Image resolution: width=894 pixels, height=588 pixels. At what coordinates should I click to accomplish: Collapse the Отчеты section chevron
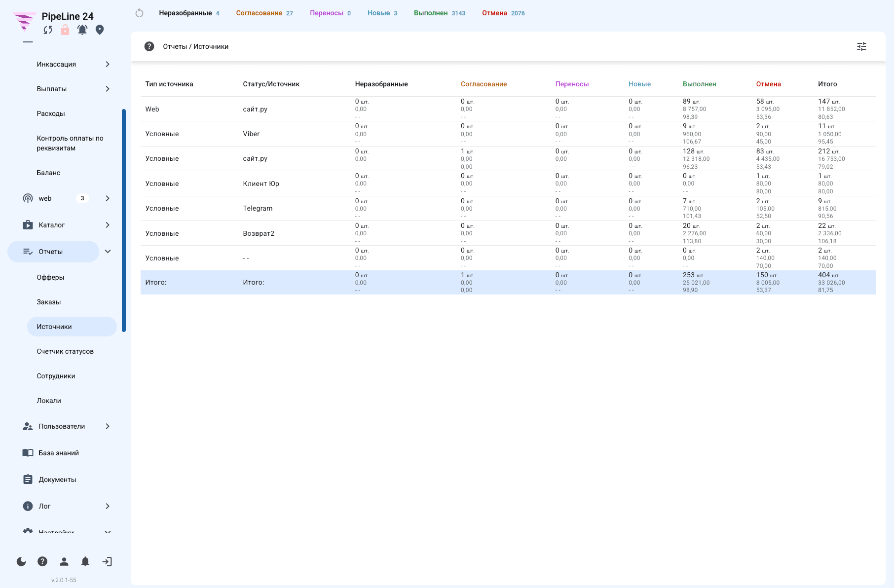point(108,252)
